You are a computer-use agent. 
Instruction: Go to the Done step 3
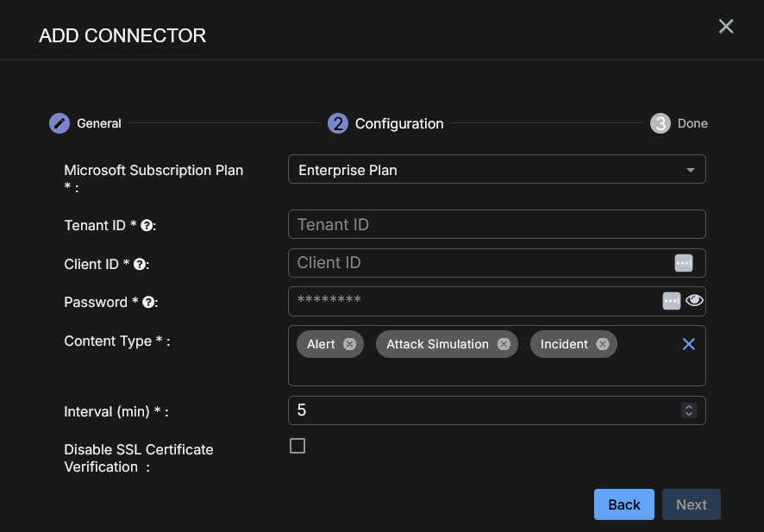pos(661,123)
